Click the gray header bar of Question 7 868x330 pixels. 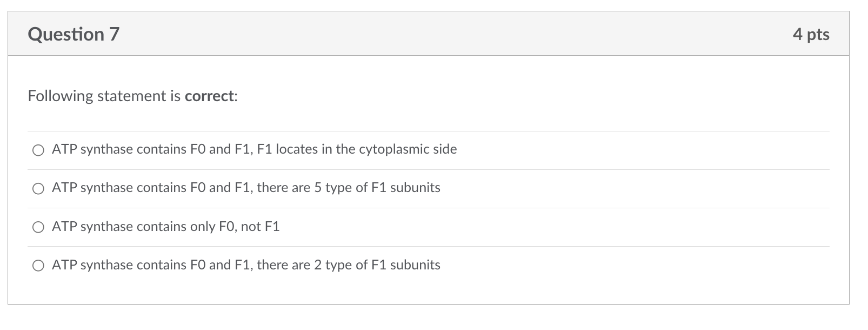click(x=432, y=34)
